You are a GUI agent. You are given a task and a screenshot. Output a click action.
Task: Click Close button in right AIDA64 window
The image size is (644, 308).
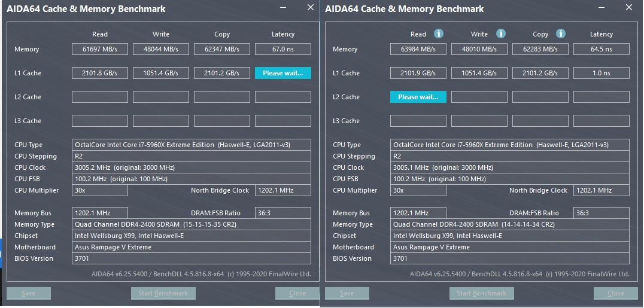tap(616, 293)
